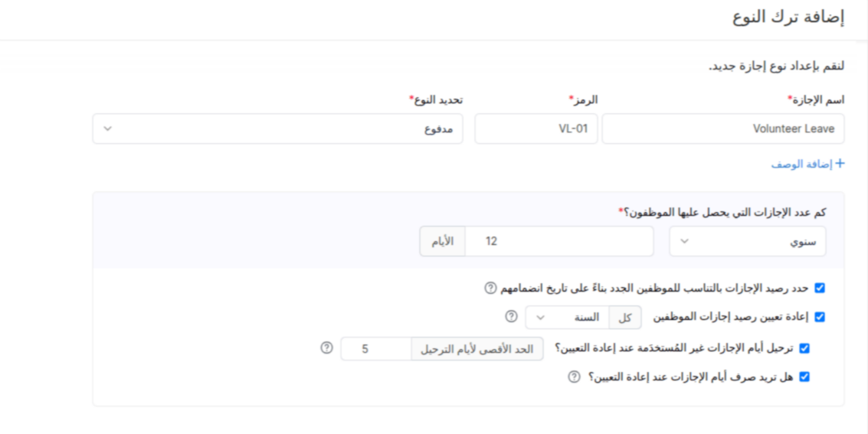868x434 pixels.
Task: Click help icon beside carry-forward limit field
Action: pyautogui.click(x=326, y=348)
